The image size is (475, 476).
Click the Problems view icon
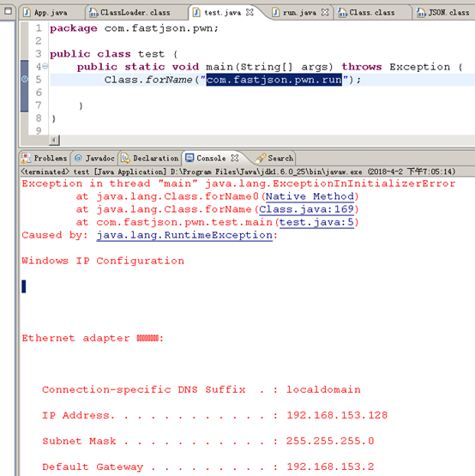26,158
